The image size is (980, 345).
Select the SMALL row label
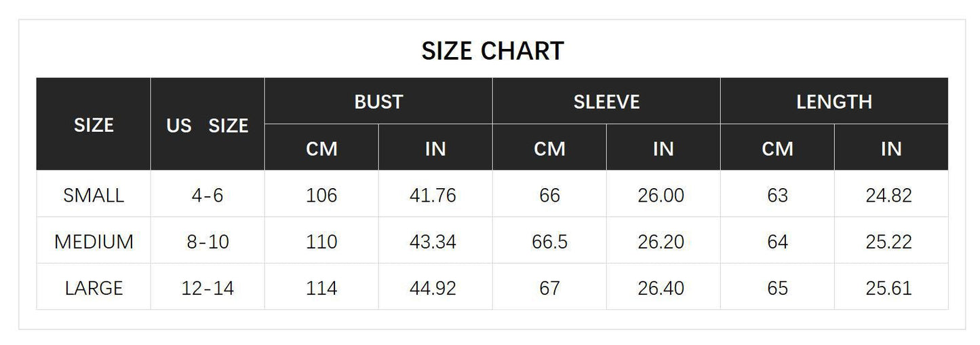coord(94,196)
